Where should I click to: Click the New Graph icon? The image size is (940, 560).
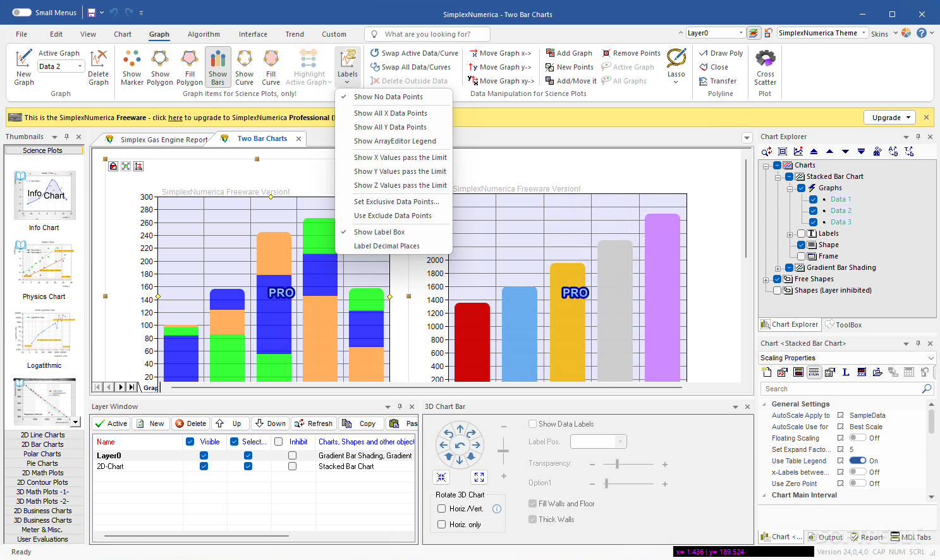[23, 59]
